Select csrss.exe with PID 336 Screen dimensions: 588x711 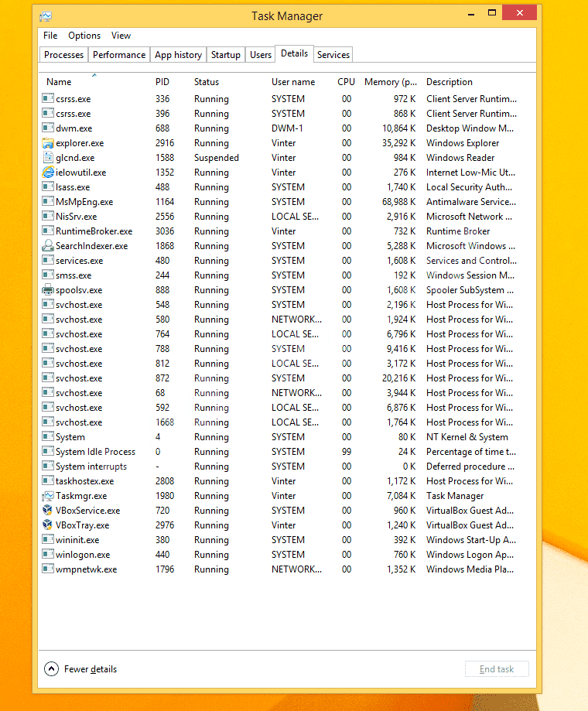[288, 99]
